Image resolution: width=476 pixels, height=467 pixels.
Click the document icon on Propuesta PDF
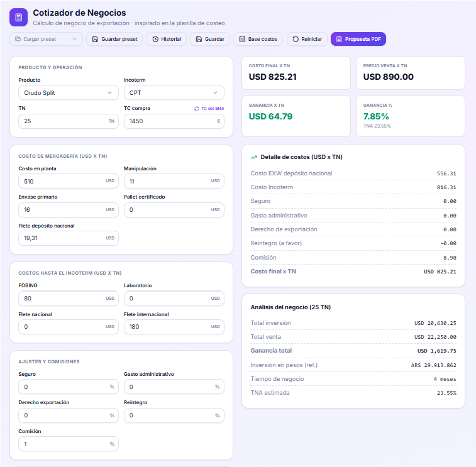click(x=339, y=39)
